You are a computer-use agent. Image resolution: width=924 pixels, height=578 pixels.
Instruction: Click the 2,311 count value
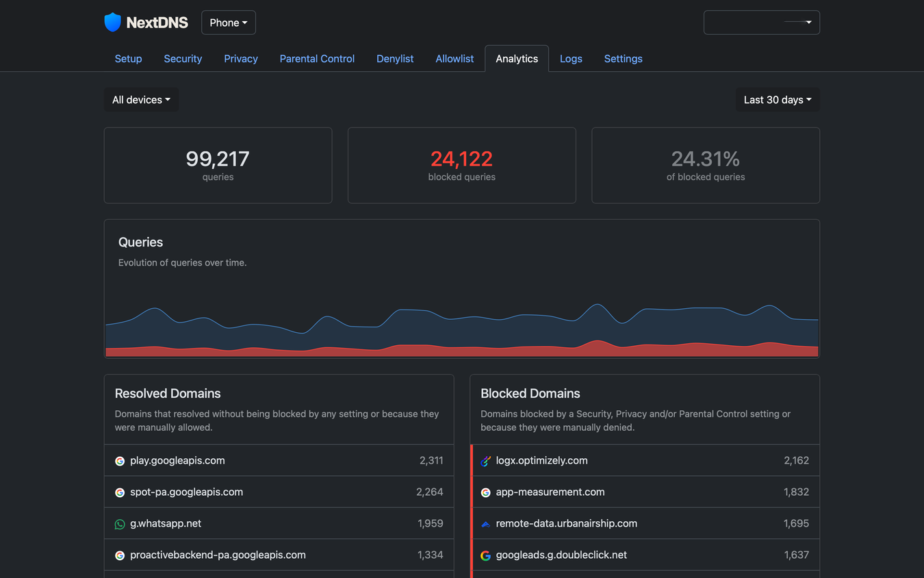click(x=431, y=461)
